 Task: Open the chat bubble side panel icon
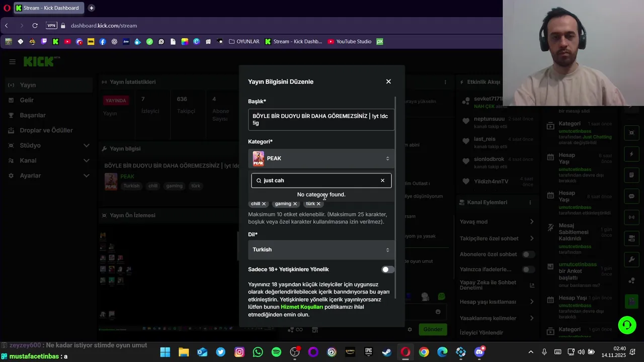click(631, 196)
